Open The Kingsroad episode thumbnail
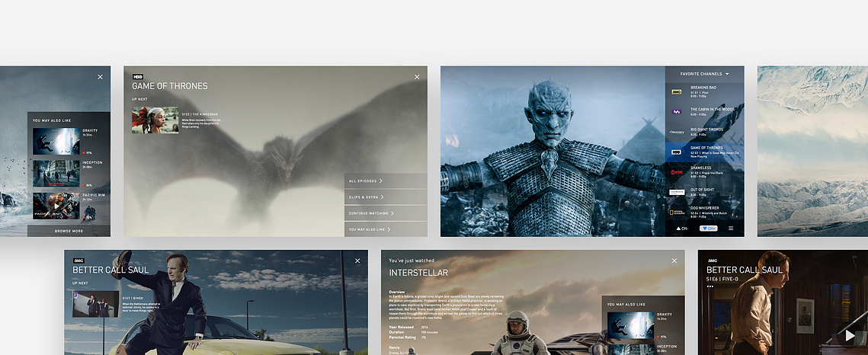Screen dimensions: 868x355 coord(155,120)
